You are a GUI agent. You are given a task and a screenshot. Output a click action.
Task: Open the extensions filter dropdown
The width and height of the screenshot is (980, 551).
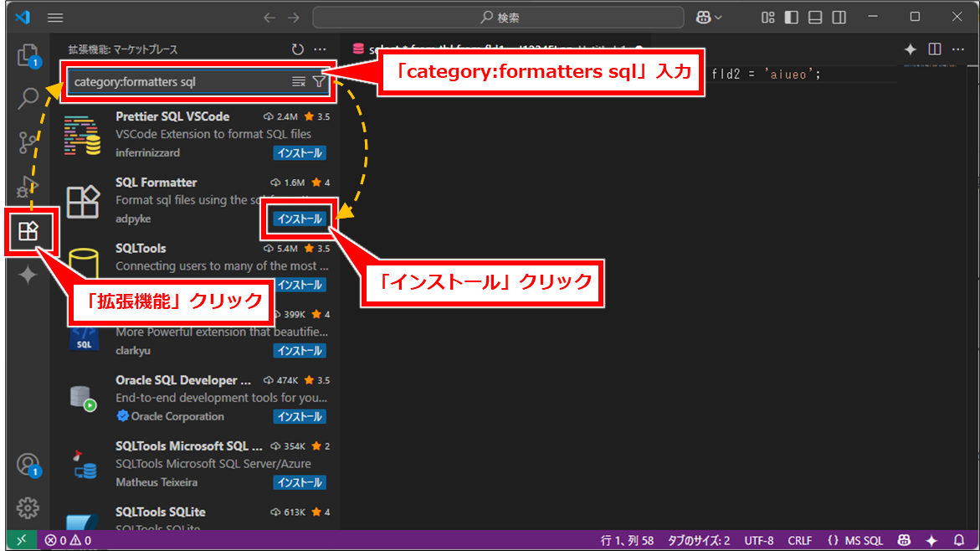319,82
